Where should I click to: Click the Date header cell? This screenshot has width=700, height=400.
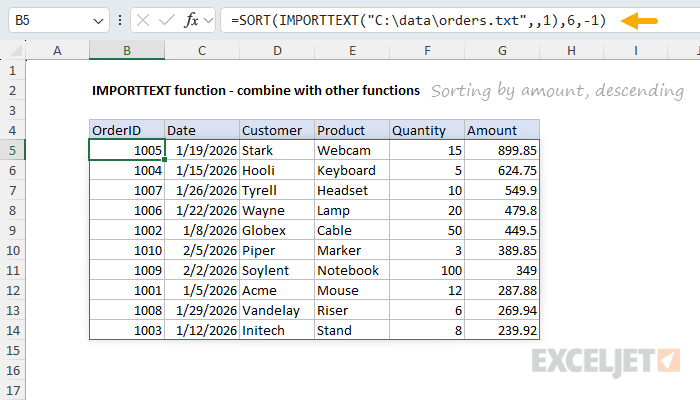click(x=202, y=130)
